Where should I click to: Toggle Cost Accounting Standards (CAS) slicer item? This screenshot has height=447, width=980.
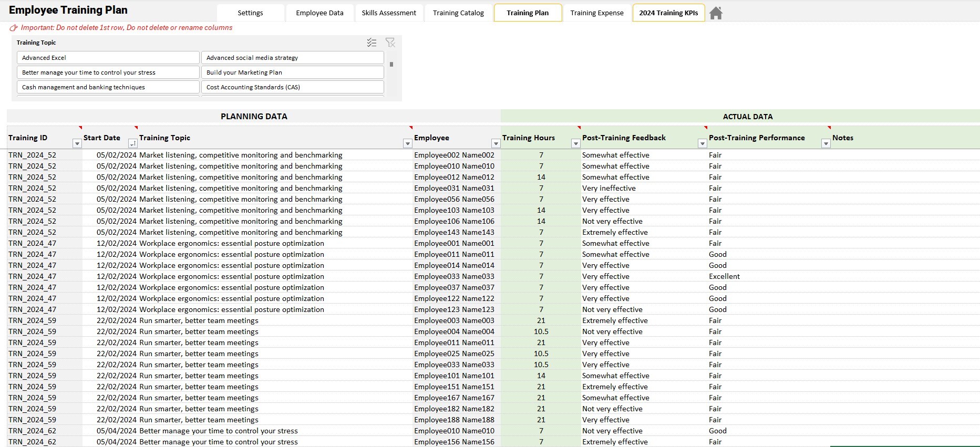[x=293, y=87]
